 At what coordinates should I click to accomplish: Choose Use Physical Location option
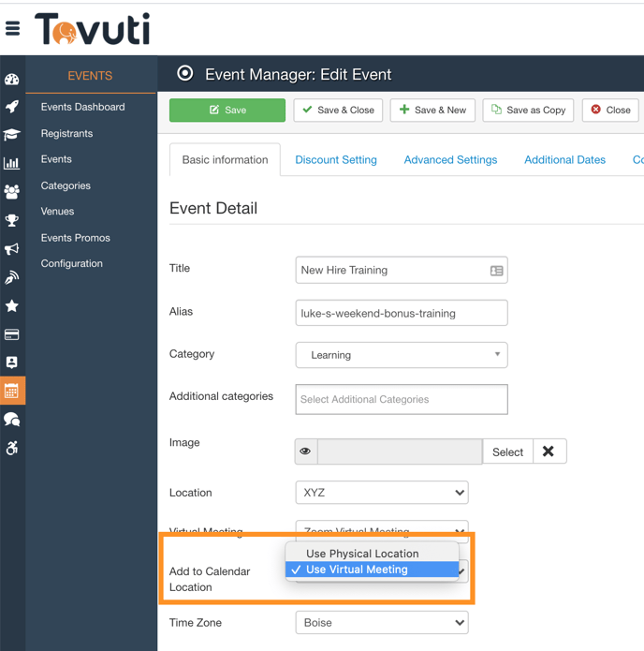tap(362, 554)
